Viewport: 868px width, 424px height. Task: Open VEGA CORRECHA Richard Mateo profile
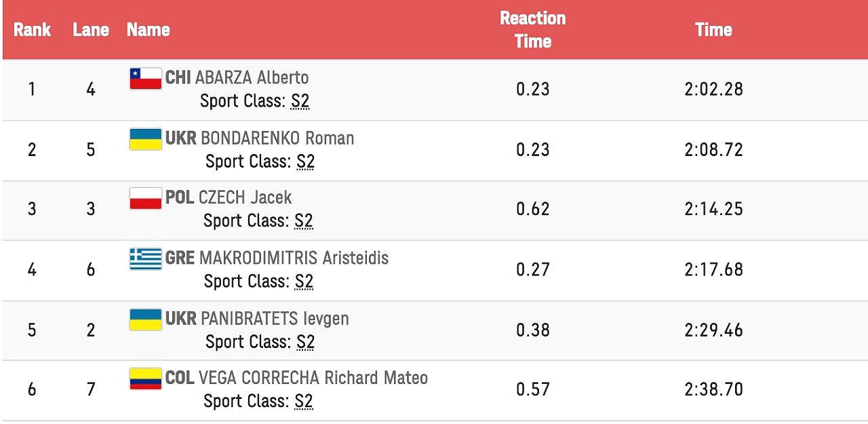coord(313,378)
